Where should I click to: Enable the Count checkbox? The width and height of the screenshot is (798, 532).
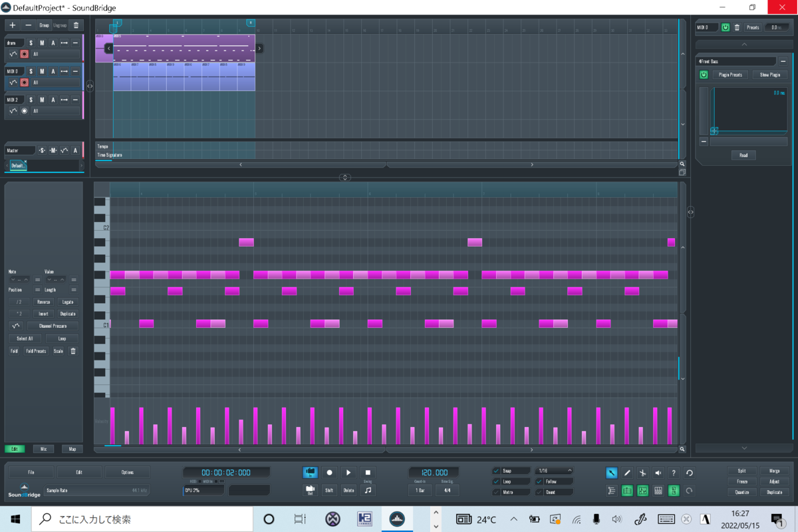[x=539, y=492]
